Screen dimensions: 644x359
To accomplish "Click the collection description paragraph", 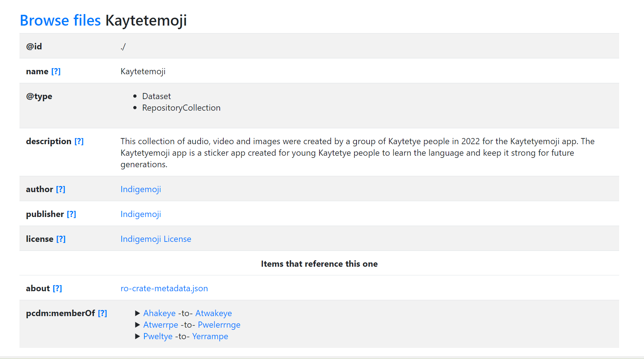I will pyautogui.click(x=358, y=153).
